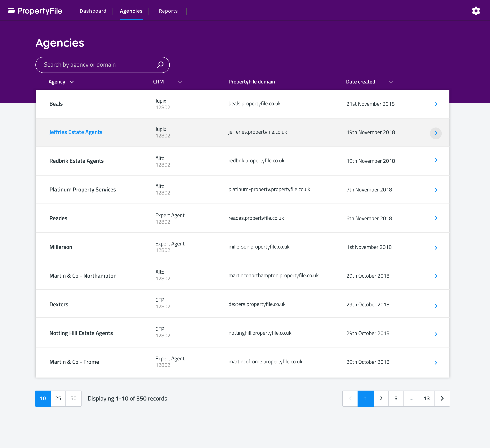
Task: Select 10 records per page
Action: [43, 398]
